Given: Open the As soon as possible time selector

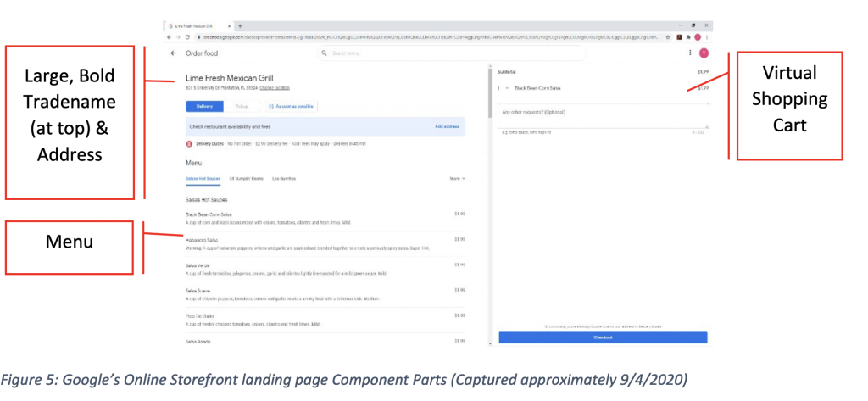Looking at the screenshot, I should coord(292,106).
